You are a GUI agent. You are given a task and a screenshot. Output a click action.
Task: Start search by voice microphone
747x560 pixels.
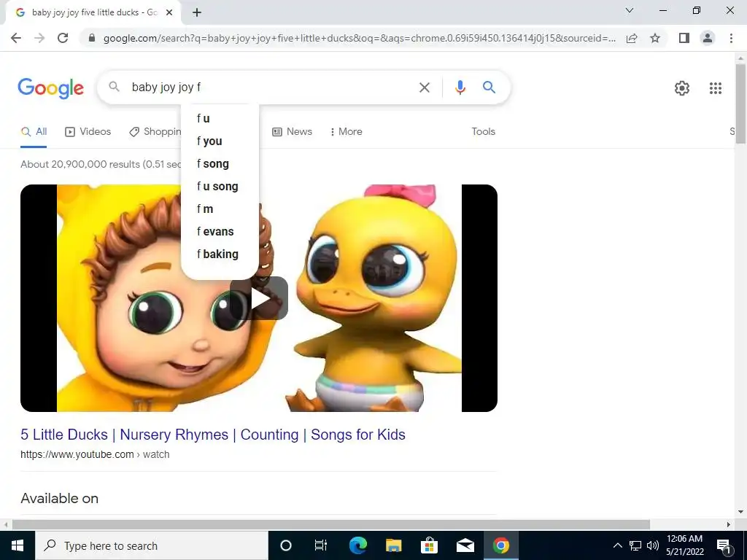(x=460, y=87)
